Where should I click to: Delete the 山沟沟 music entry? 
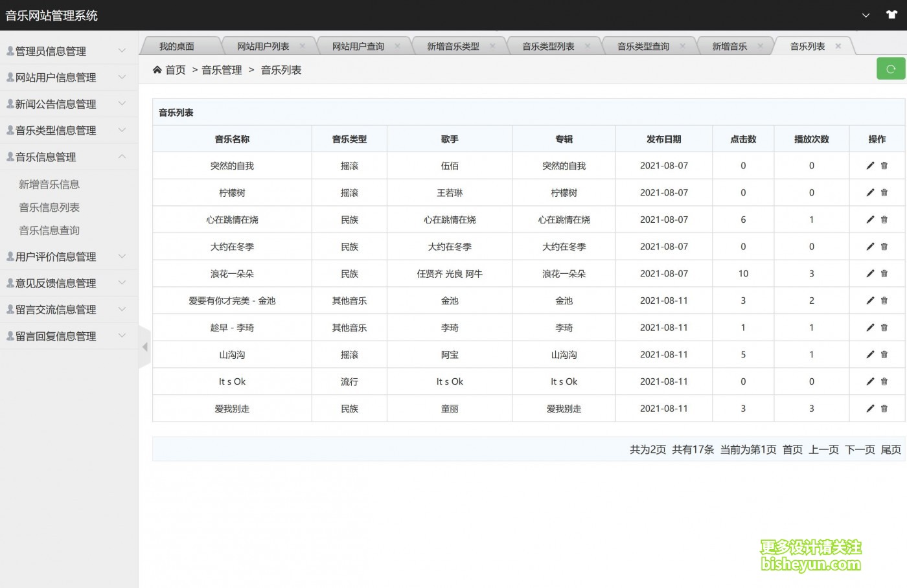[884, 355]
